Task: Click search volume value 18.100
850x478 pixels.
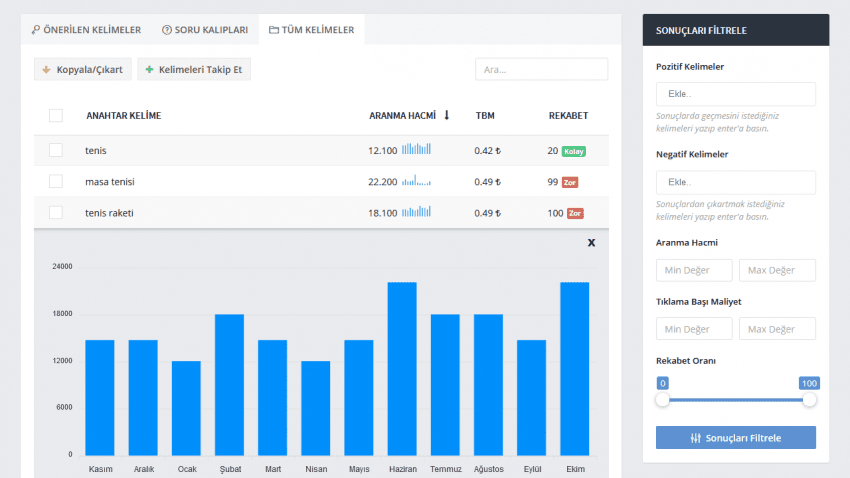Action: (383, 213)
